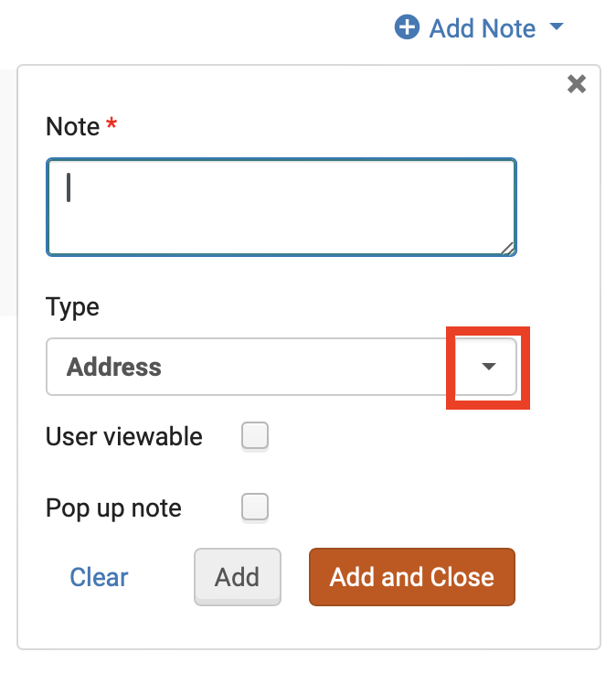Click the plus icon beside Add Note
616x684 pixels.
click(406, 28)
